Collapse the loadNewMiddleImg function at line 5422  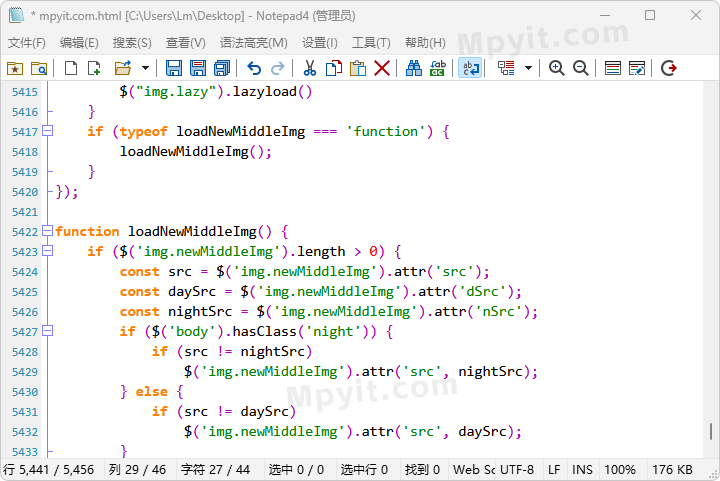(x=47, y=231)
